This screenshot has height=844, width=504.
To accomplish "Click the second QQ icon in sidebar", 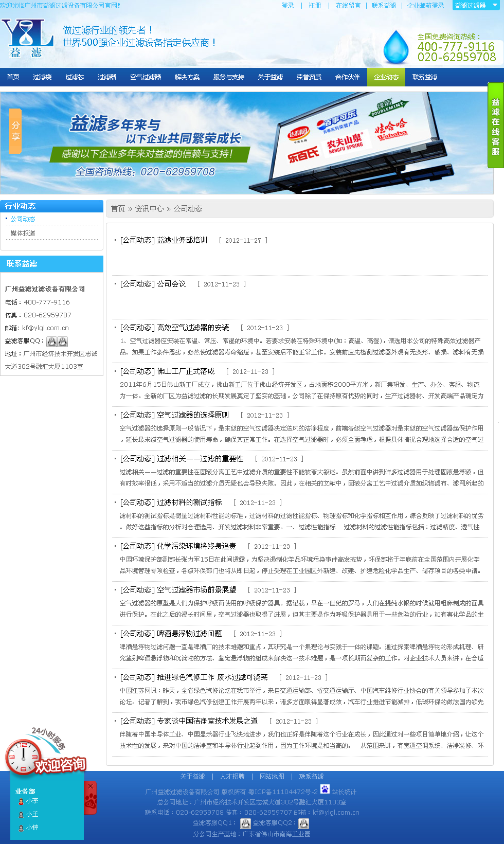I will coord(62,342).
